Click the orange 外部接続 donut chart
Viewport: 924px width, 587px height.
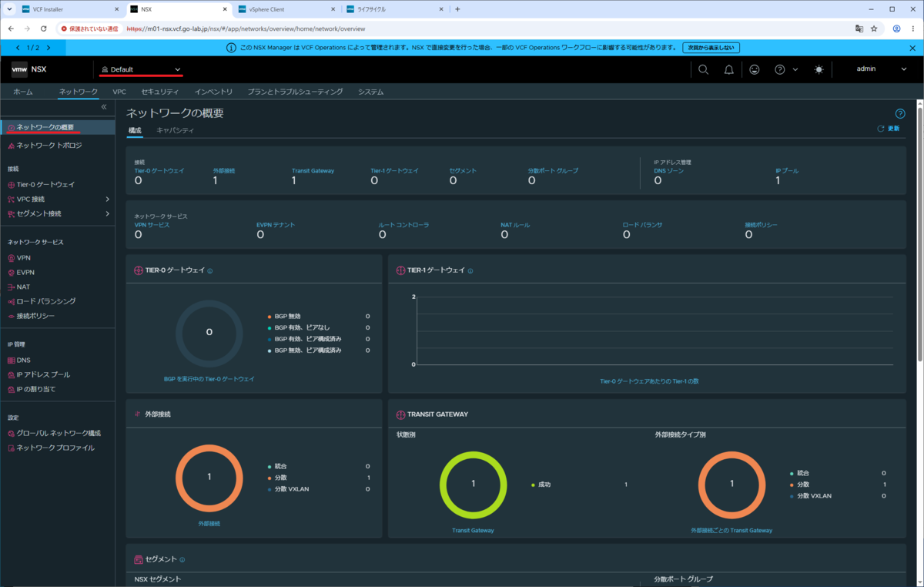209,477
